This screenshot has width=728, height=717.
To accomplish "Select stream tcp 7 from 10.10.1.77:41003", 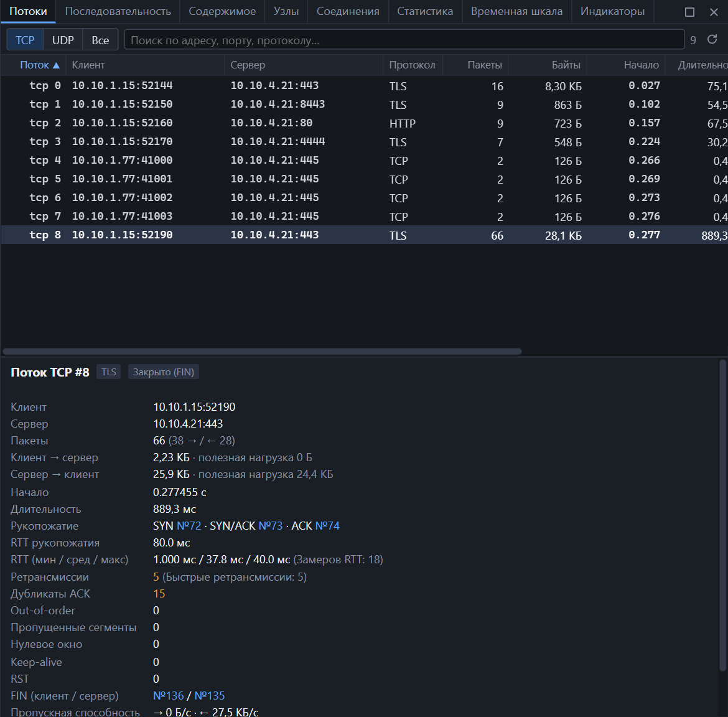I will coord(365,217).
